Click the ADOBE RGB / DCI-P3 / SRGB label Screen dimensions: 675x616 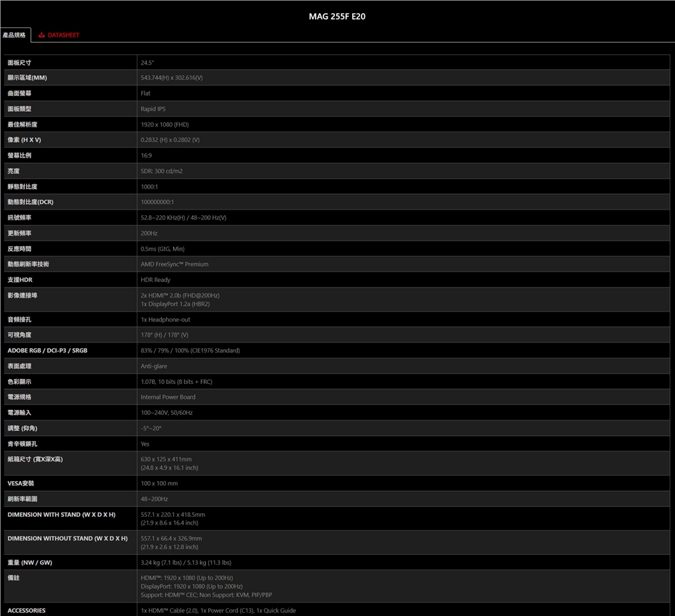pyautogui.click(x=47, y=350)
